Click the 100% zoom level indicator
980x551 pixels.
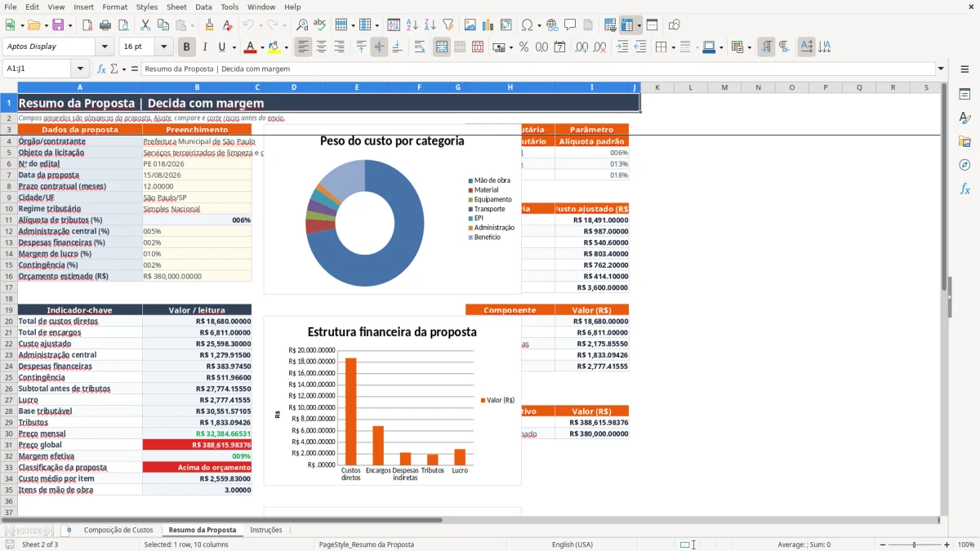click(x=965, y=544)
